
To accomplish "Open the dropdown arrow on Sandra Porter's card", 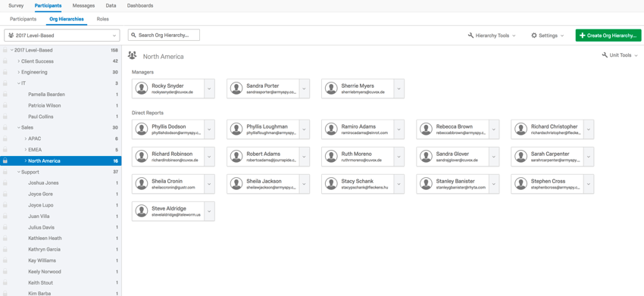I will point(305,89).
